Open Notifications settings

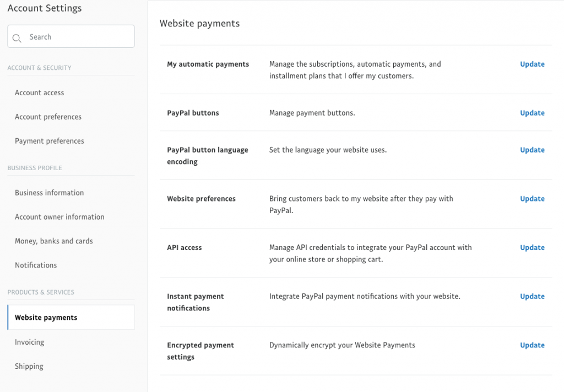pos(36,265)
